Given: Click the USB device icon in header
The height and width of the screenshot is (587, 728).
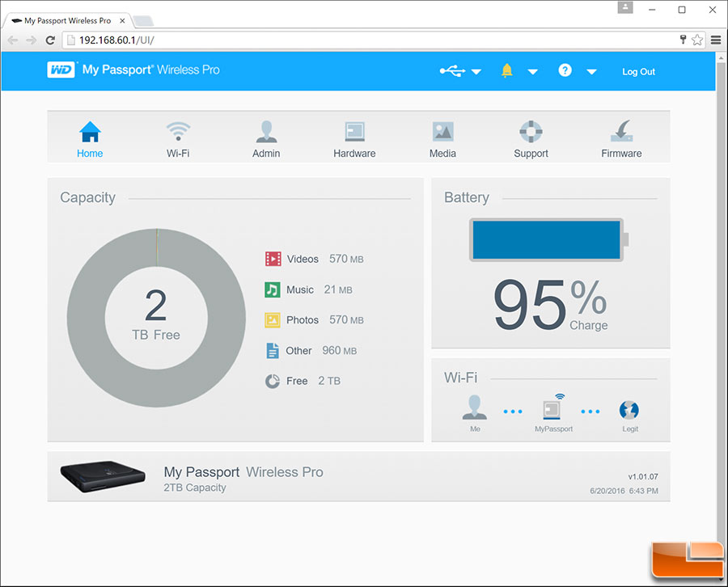Looking at the screenshot, I should pos(453,71).
